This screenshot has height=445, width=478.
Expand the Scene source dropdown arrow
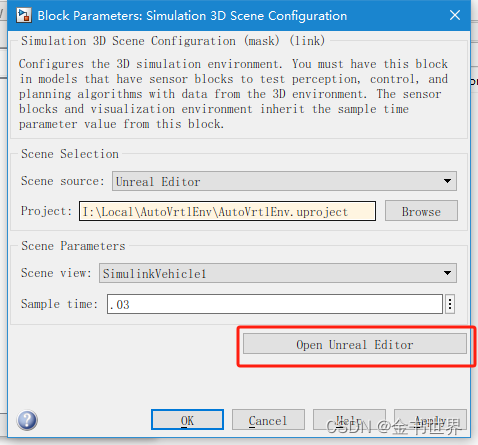[x=447, y=181]
